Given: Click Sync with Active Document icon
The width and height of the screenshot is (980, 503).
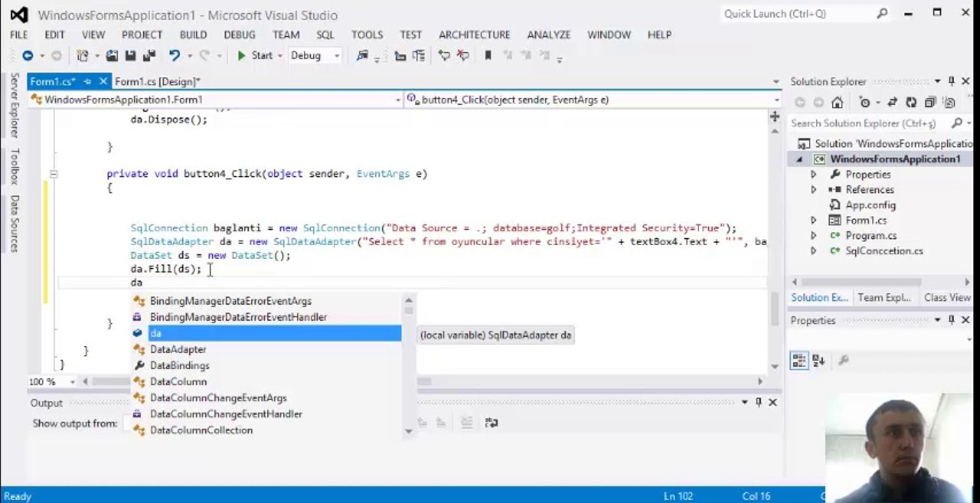Looking at the screenshot, I should [x=892, y=103].
